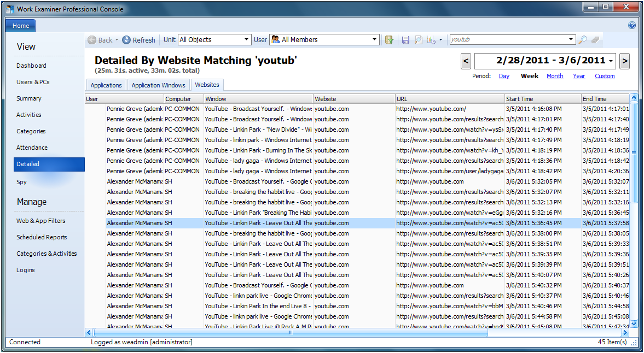This screenshot has height=353, width=644.
Task: Select row starting 3/6/2011 5:32:05 PM
Action: (x=357, y=181)
